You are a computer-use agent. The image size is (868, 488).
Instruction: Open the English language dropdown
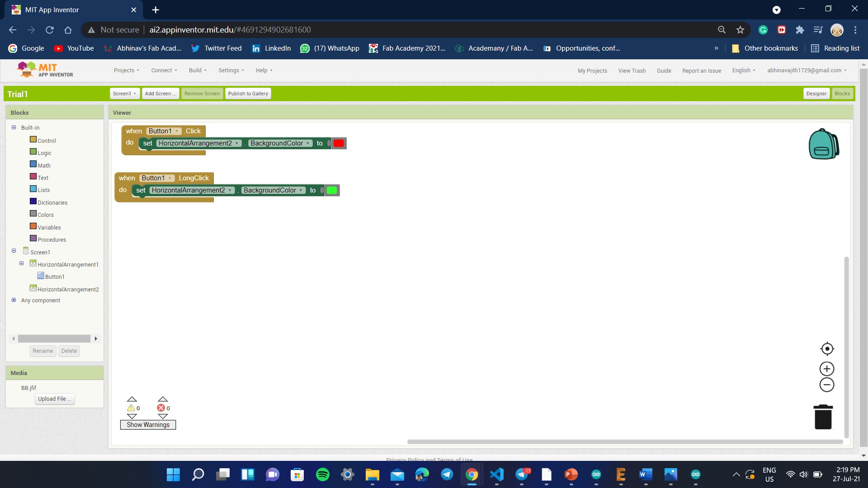744,70
